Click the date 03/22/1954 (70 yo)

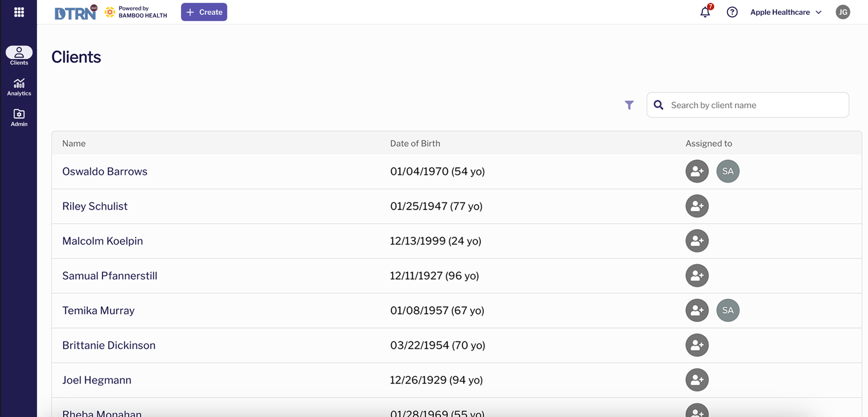438,346
